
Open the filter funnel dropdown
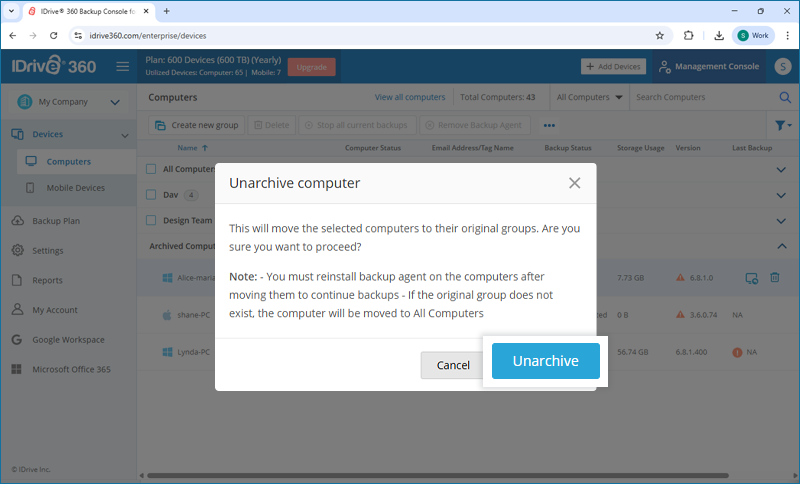(x=783, y=125)
